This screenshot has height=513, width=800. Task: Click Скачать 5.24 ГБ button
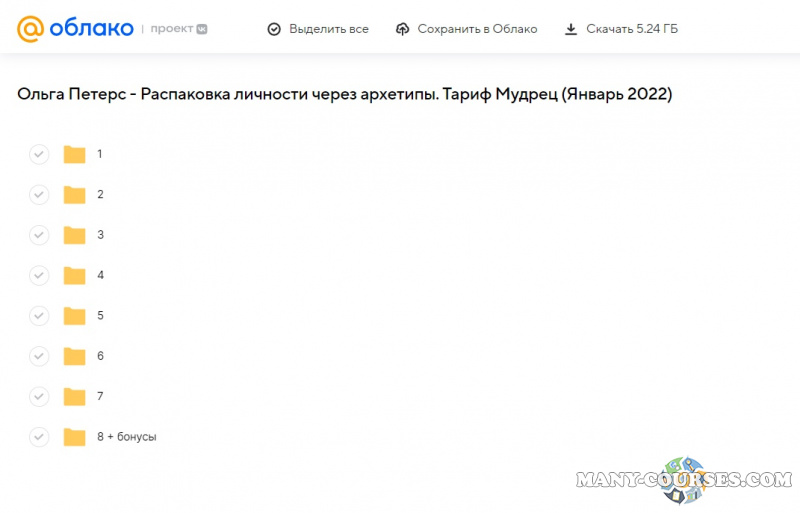point(631,29)
